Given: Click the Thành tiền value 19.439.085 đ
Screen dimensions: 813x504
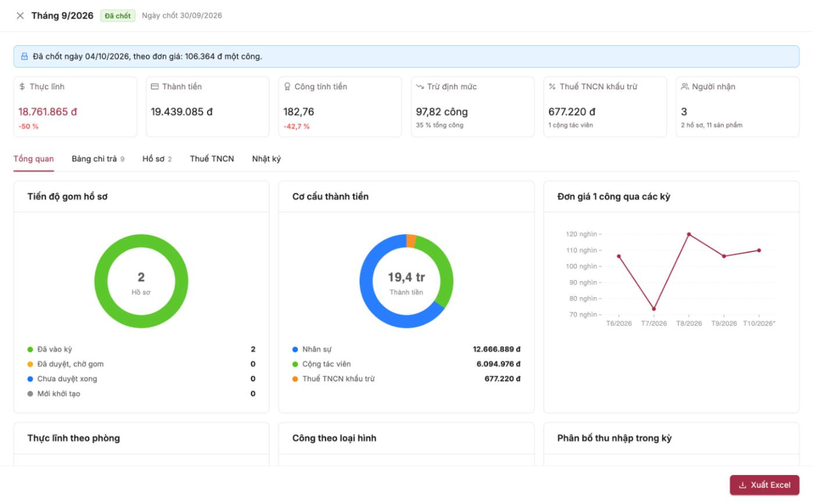Looking at the screenshot, I should pyautogui.click(x=182, y=112).
